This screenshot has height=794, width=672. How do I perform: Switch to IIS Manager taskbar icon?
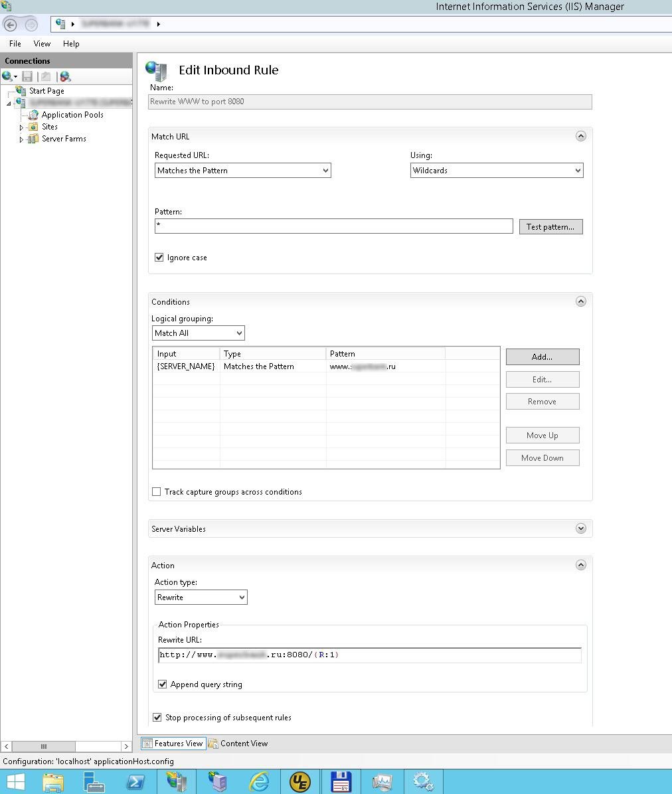[177, 782]
